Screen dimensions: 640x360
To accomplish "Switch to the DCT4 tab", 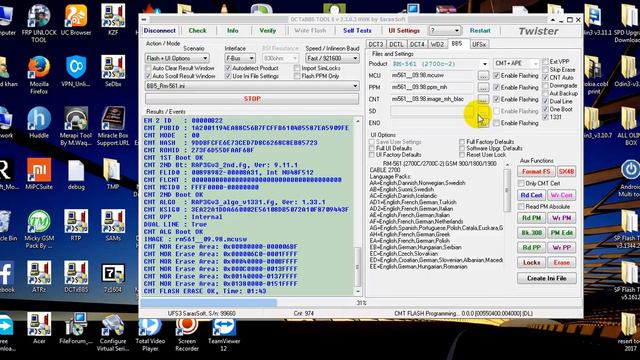I will point(417,44).
